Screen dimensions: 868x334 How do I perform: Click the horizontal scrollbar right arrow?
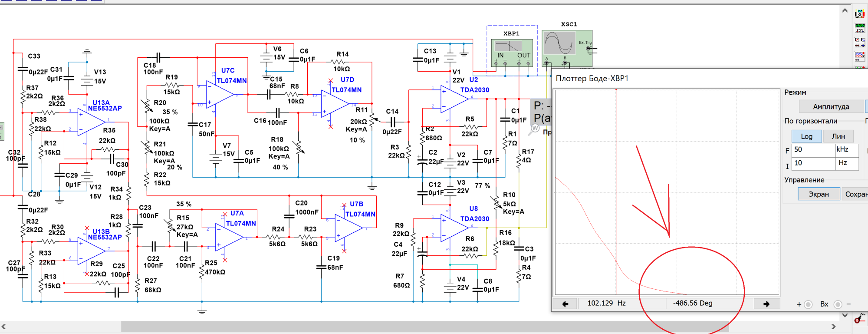pyautogui.click(x=833, y=327)
